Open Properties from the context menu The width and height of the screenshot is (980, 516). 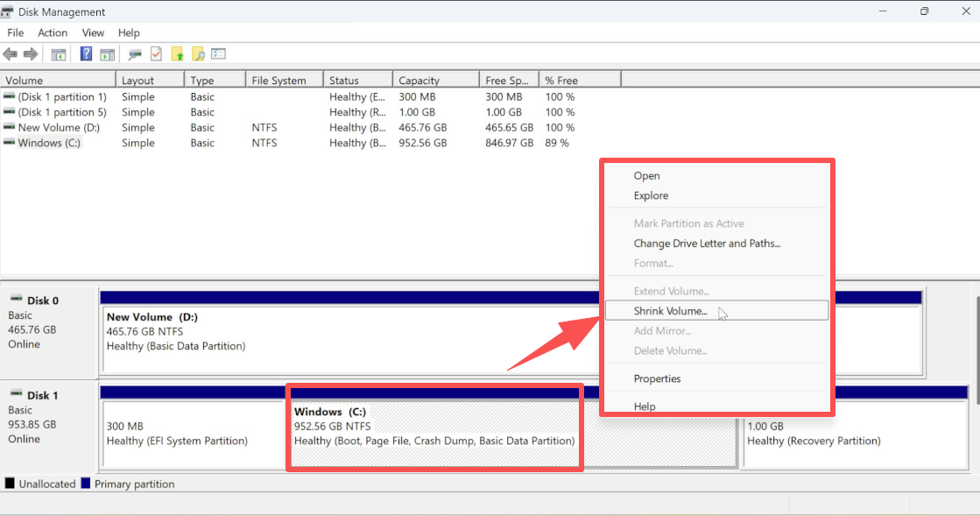(657, 378)
